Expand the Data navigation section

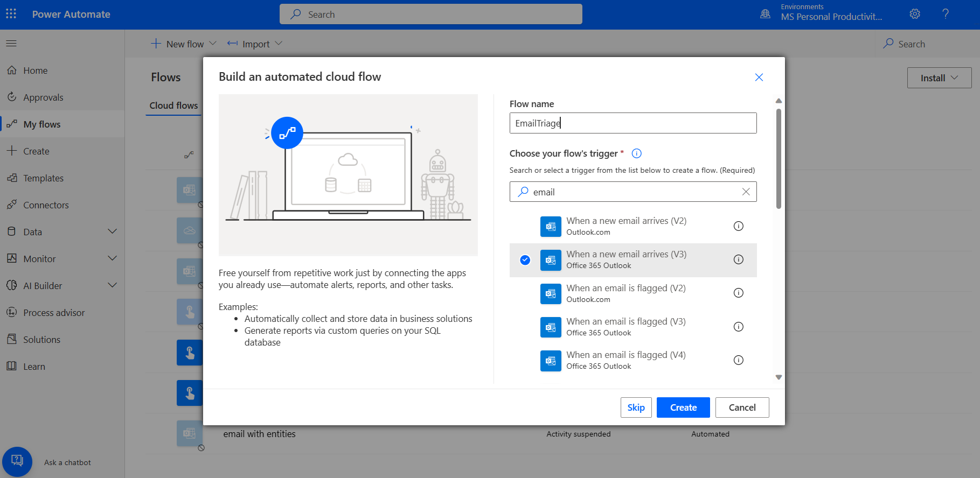point(112,232)
